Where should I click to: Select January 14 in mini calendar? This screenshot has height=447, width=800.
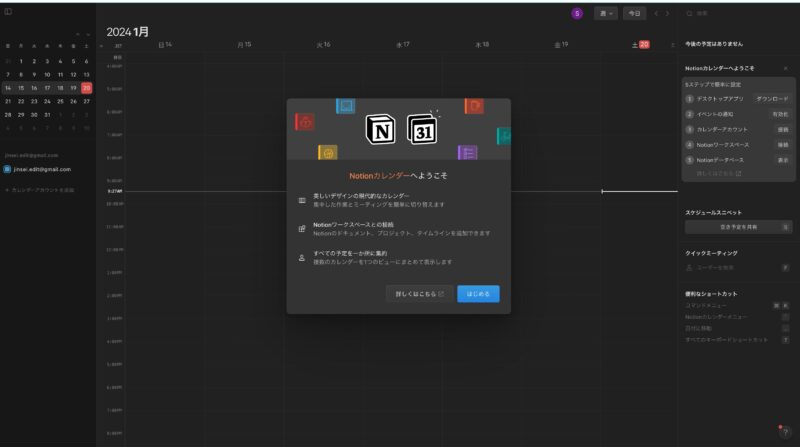click(x=8, y=88)
